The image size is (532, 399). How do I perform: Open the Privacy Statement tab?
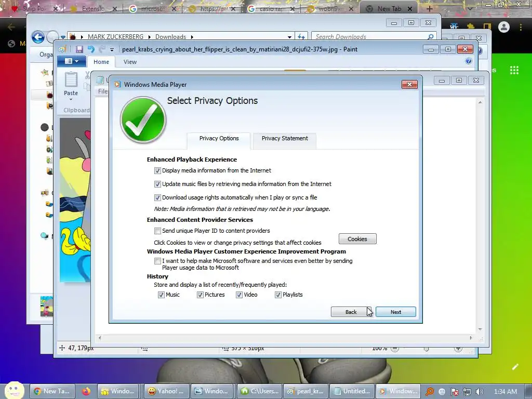(x=285, y=138)
